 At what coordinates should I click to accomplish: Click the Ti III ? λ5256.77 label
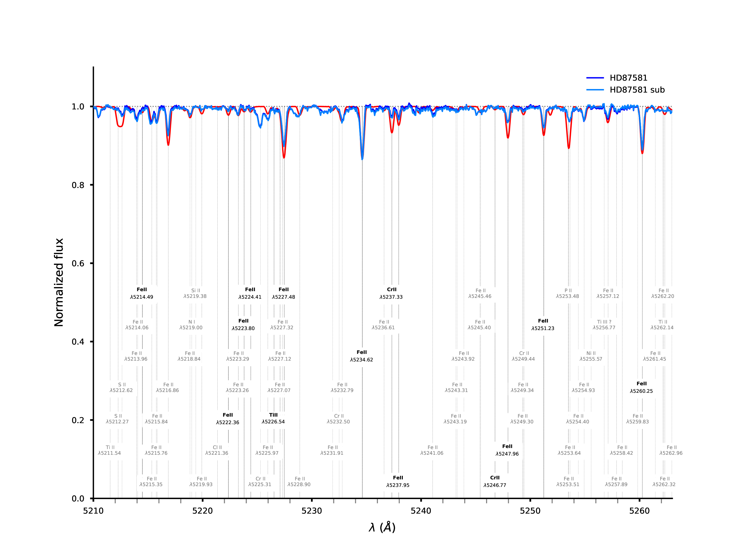[604, 324]
